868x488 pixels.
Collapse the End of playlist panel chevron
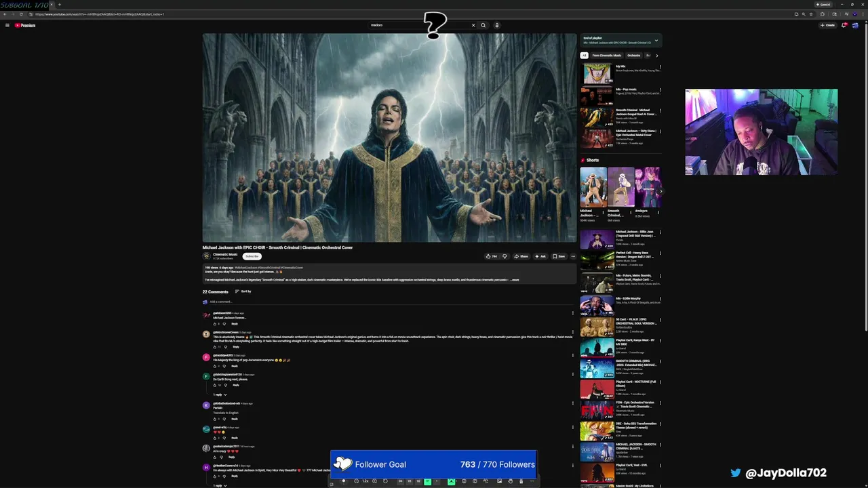[x=656, y=41]
